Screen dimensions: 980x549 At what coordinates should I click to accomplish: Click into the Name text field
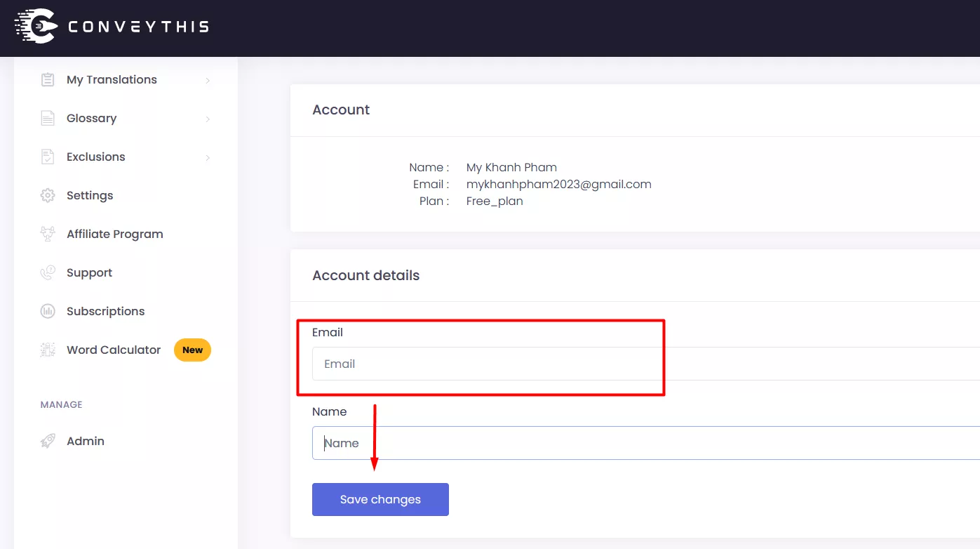click(631, 443)
